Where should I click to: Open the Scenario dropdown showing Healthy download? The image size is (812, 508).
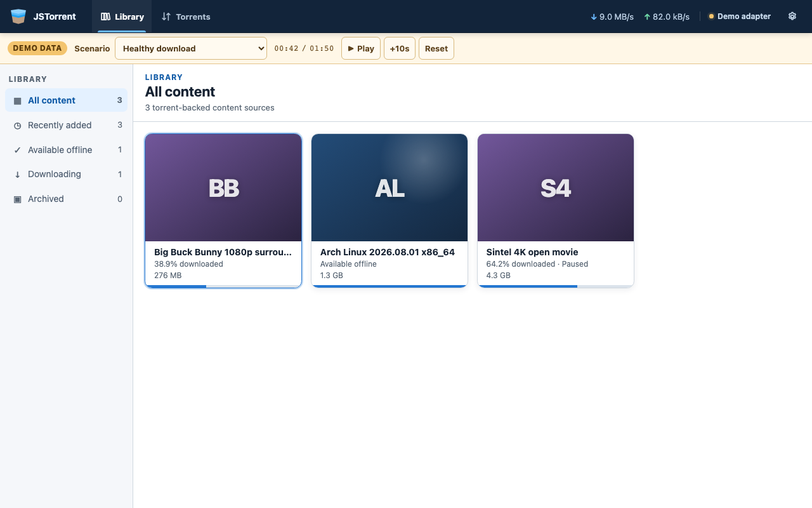click(191, 48)
